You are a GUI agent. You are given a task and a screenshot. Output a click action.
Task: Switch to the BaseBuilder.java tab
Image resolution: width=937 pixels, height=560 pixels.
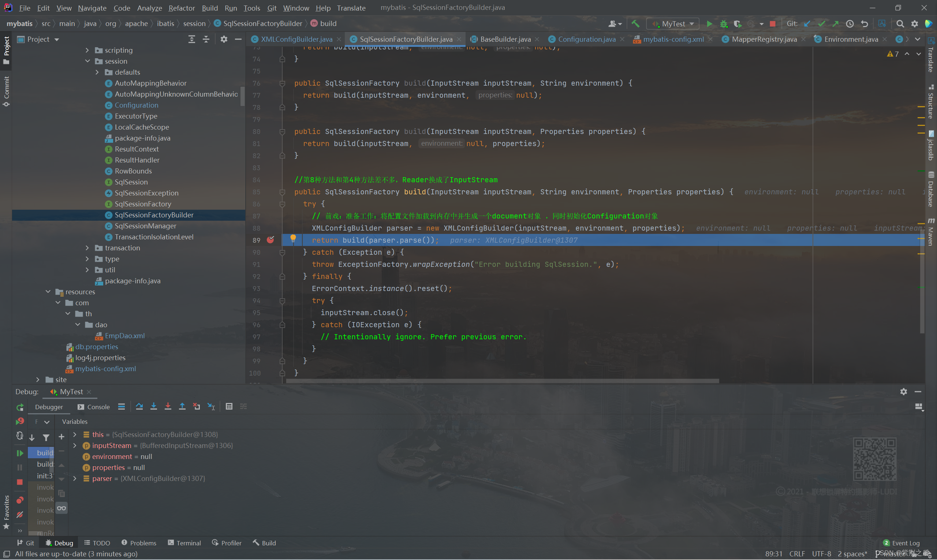(x=504, y=39)
